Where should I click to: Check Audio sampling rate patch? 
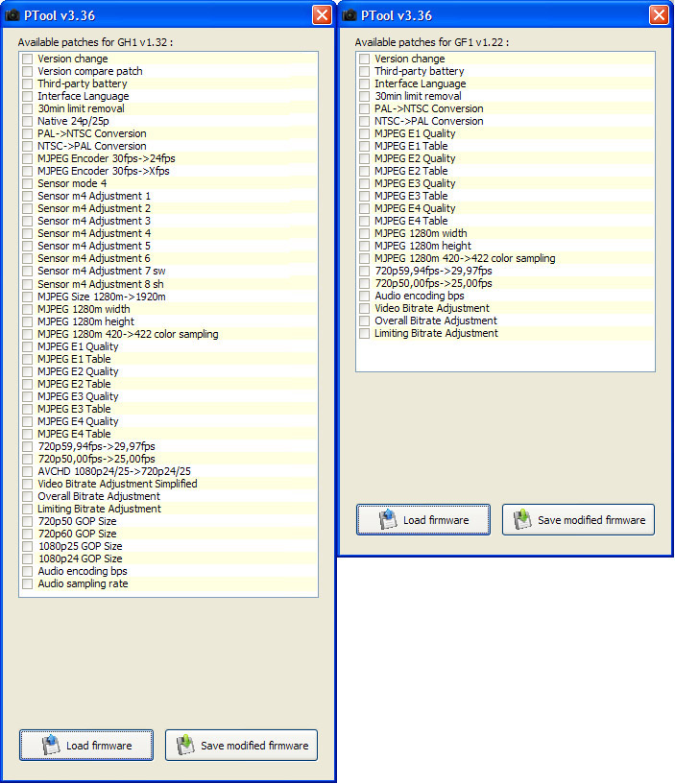tap(28, 584)
